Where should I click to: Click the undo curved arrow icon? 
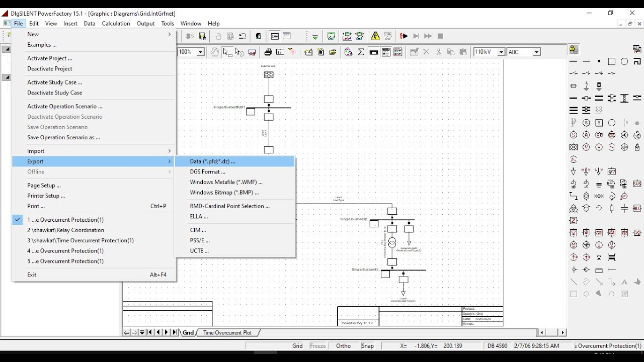243,36
